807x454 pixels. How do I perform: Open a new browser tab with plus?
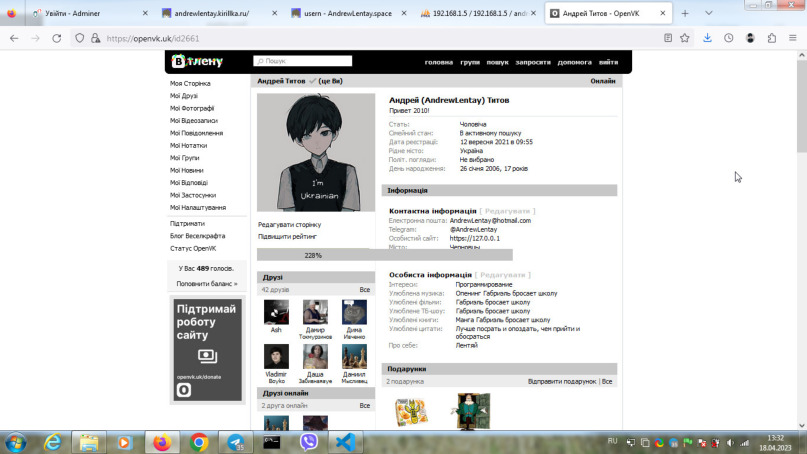click(685, 13)
